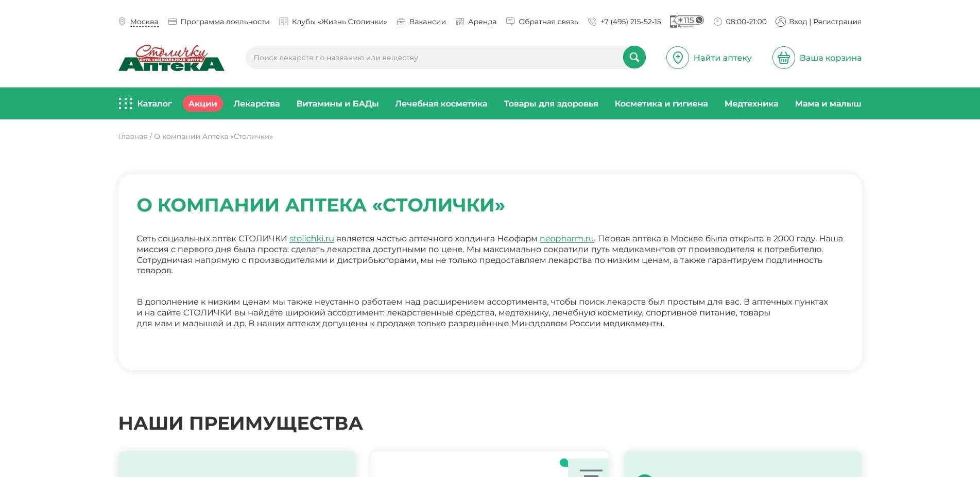Click the red «Акции» button

202,103
